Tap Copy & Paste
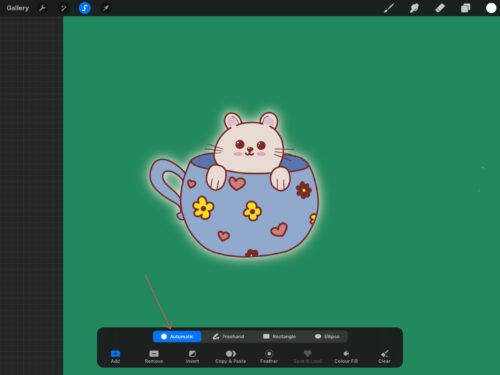 click(x=231, y=356)
